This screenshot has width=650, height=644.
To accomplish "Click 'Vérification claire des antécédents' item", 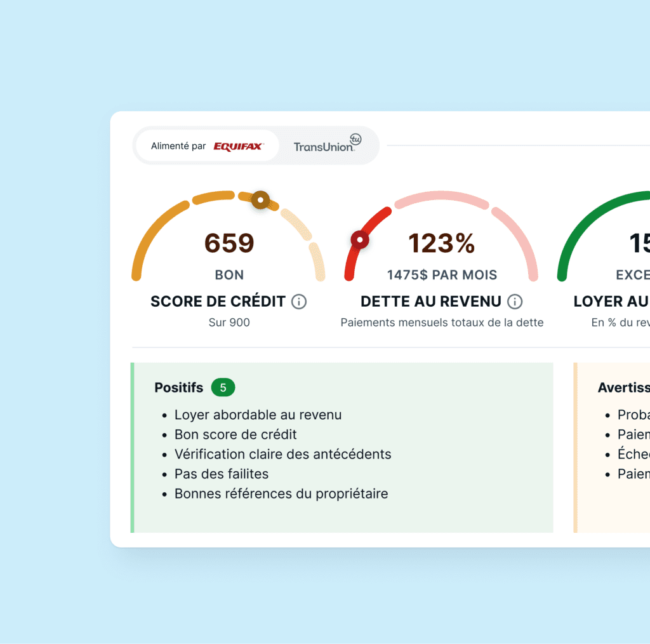I will tap(282, 454).
